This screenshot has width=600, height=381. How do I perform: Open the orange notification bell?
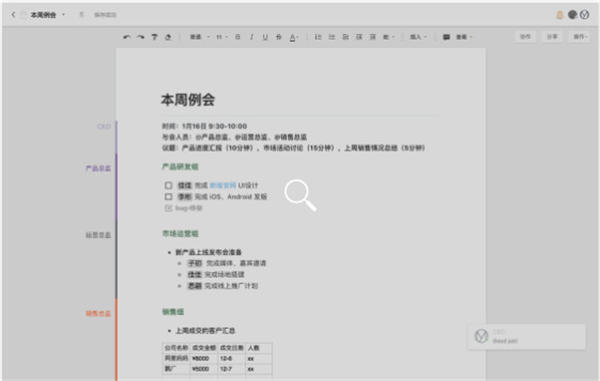pyautogui.click(x=559, y=15)
